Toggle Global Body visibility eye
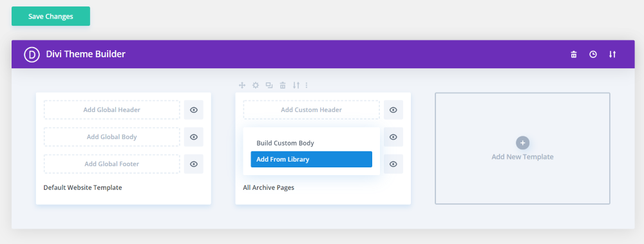Screen dimensions: 644x244 [x=194, y=136]
